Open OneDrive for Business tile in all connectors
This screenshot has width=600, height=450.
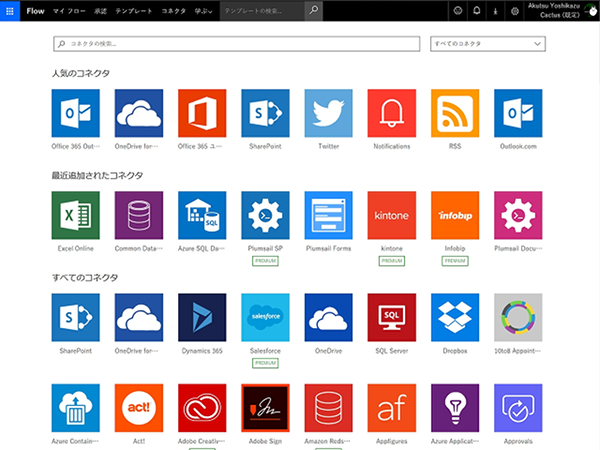139,318
